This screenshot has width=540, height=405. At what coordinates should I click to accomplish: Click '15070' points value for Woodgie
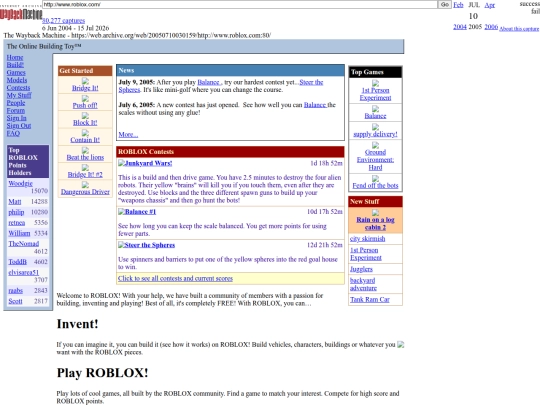point(39,191)
